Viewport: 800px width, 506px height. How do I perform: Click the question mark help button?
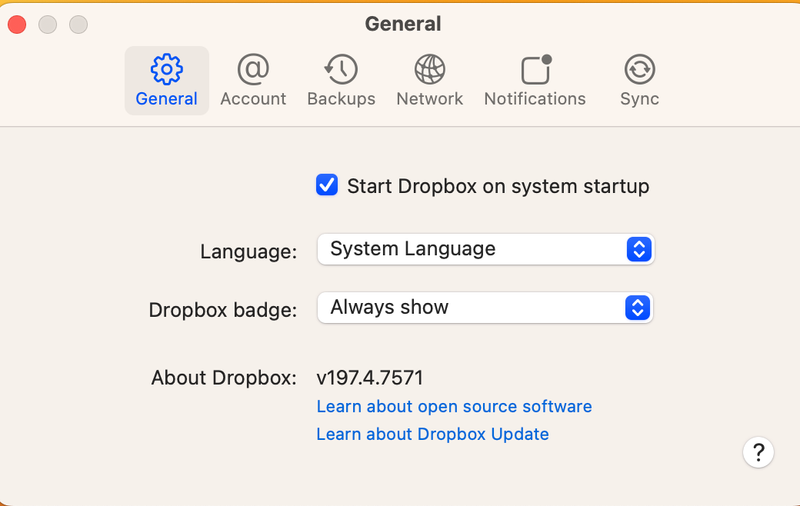758,452
